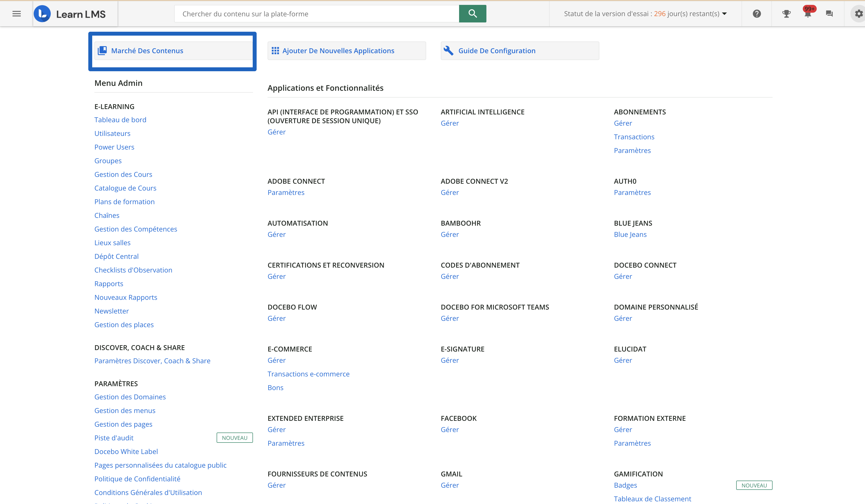Open Piste d'audit
Image resolution: width=865 pixels, height=504 pixels.
[114, 438]
